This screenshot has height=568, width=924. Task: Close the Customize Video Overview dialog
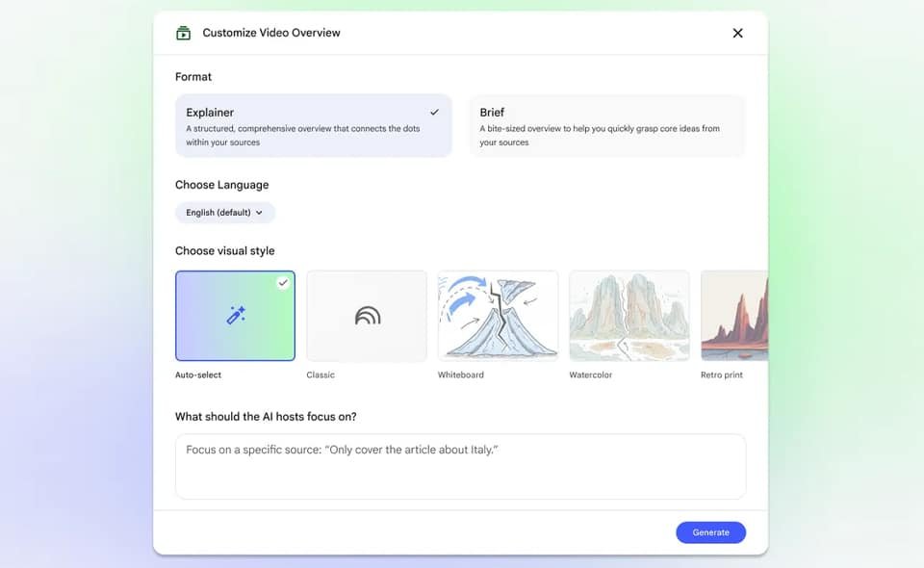[737, 33]
